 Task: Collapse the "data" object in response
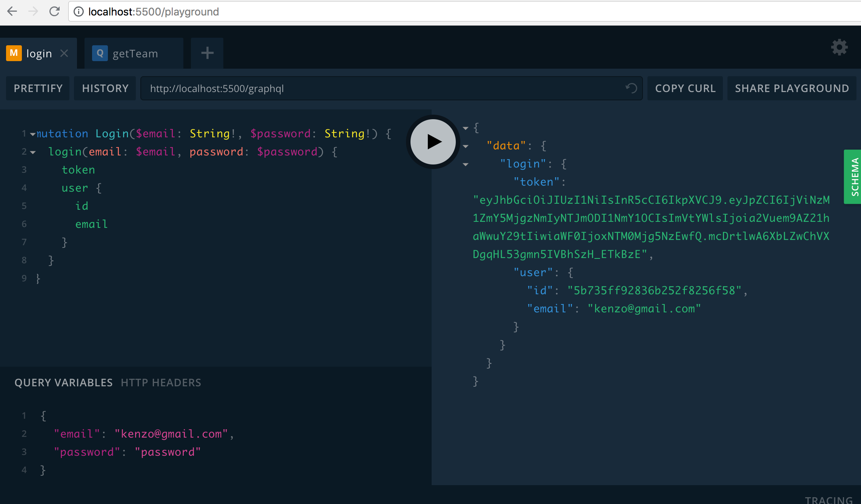click(466, 146)
